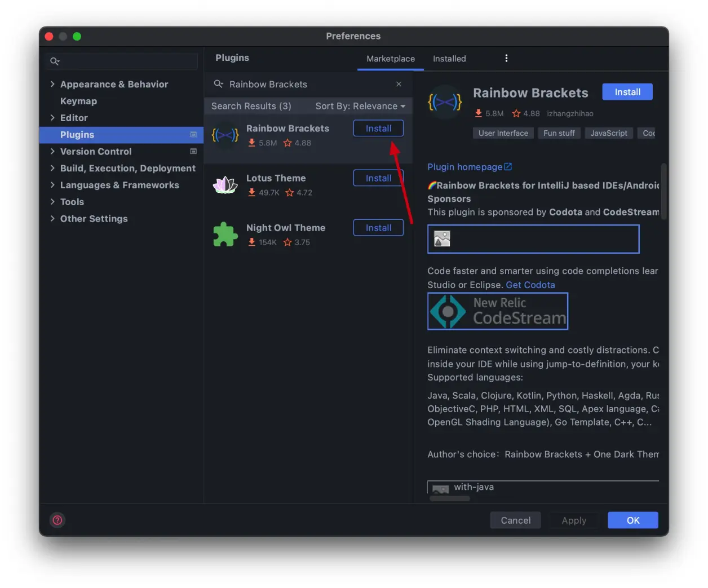Viewport: 708px width, 588px height.
Task: Open the help question mark button
Action: [57, 520]
